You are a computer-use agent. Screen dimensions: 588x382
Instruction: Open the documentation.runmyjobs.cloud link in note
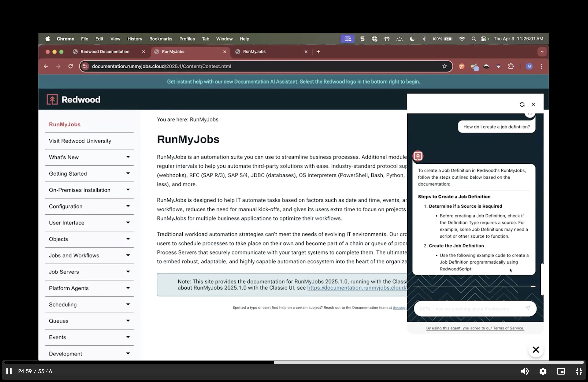pos(357,288)
